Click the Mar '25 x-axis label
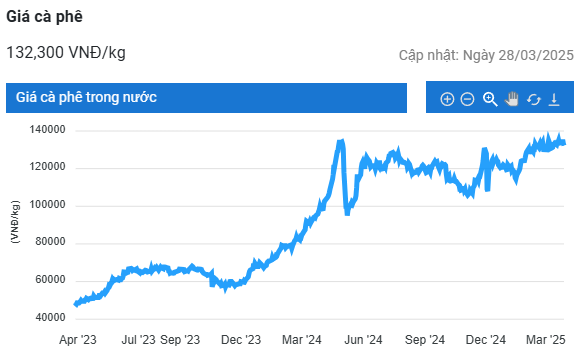This screenshot has height=362, width=586. pyautogui.click(x=546, y=340)
